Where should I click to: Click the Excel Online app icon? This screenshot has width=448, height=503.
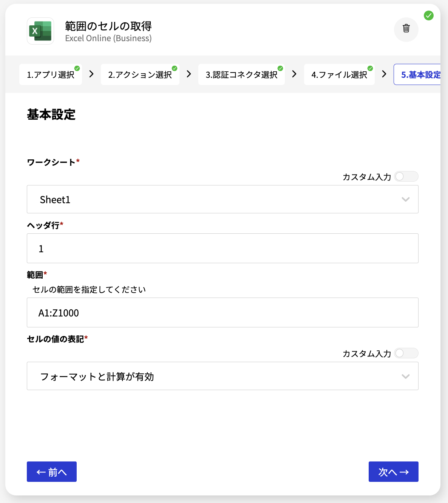tap(40, 31)
